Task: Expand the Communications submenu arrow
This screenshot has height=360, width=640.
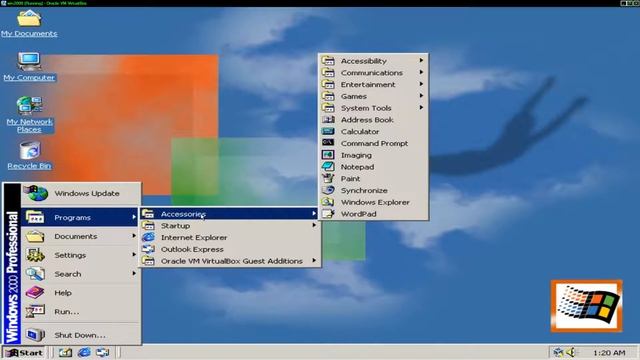Action: [421, 72]
